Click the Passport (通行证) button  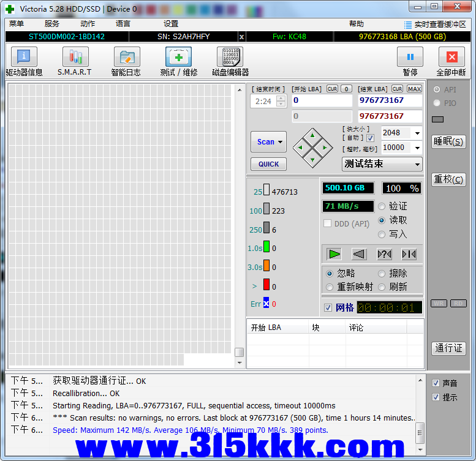[448, 348]
